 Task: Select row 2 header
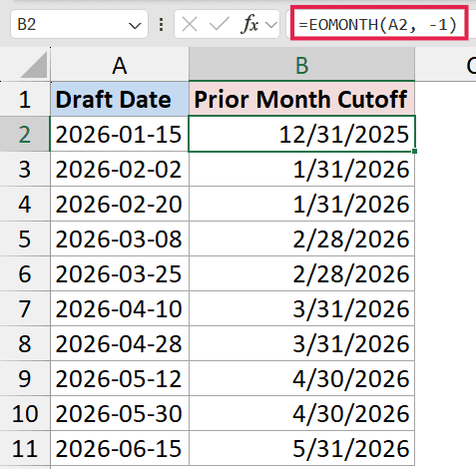[x=25, y=134]
